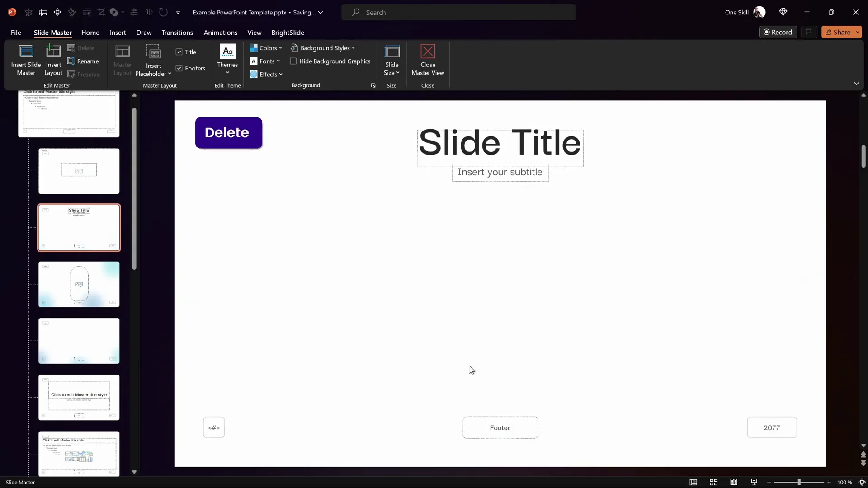Click the Search box
This screenshot has width=868, height=488.
[x=458, y=12]
